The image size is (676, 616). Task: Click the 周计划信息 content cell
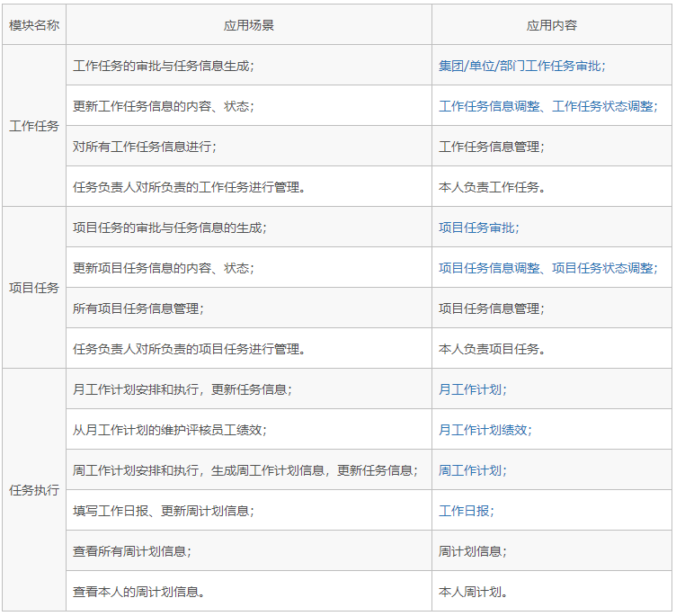[x=552, y=552]
